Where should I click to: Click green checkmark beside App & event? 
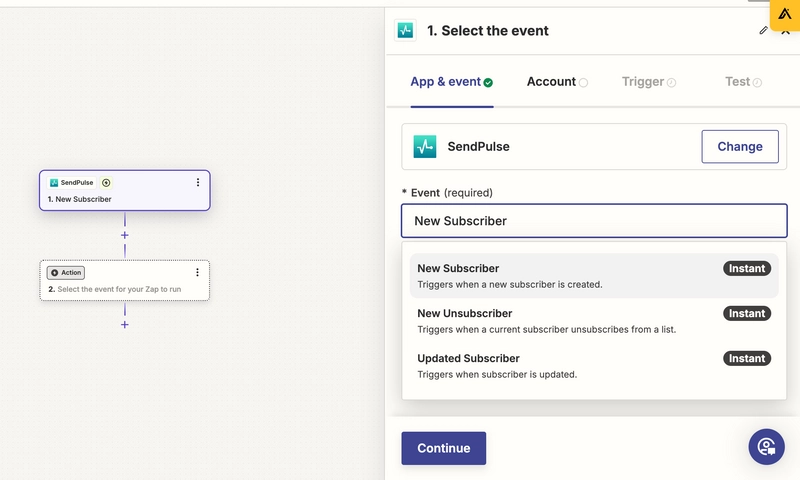(x=488, y=83)
